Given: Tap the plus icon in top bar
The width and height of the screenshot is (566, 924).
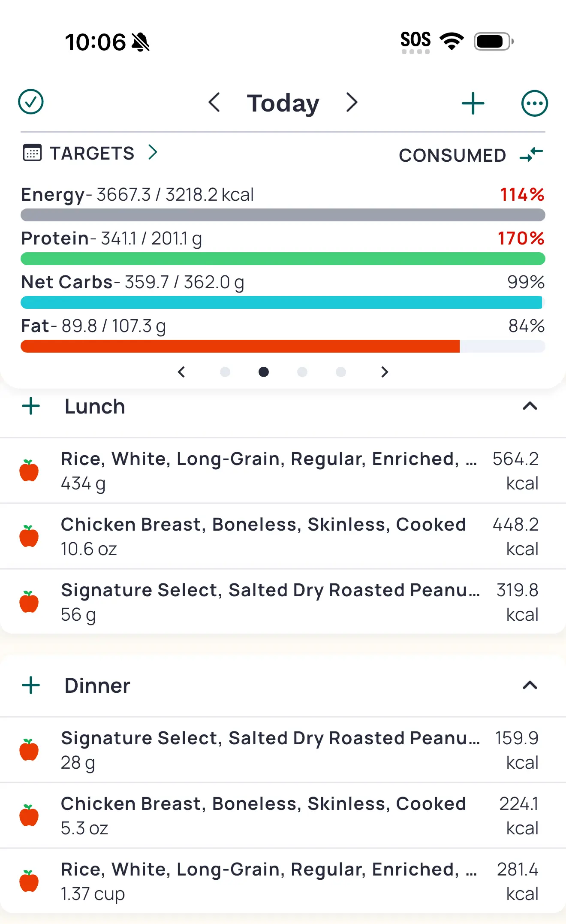Looking at the screenshot, I should (473, 103).
